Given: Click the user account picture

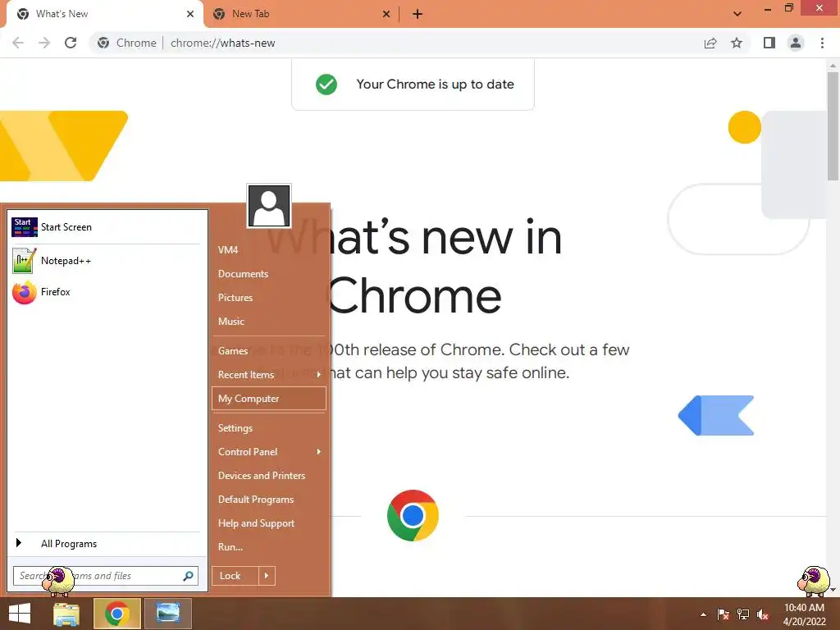Looking at the screenshot, I should pos(269,206).
